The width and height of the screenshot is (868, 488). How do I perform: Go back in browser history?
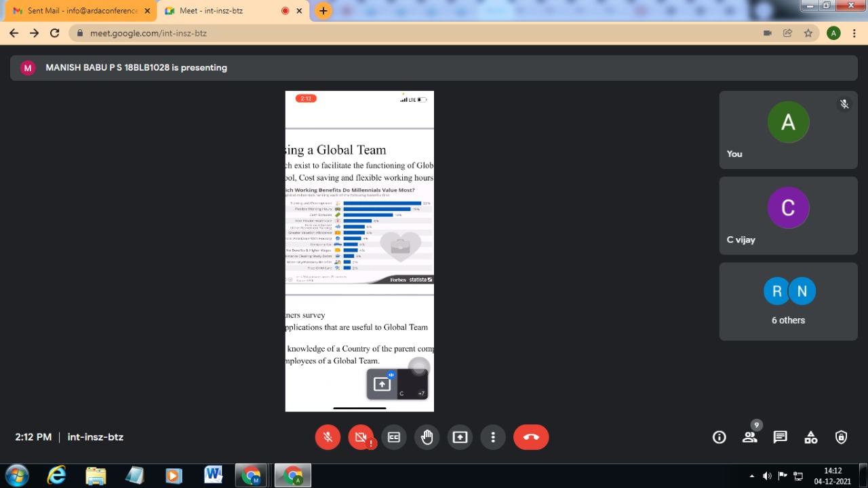click(14, 33)
